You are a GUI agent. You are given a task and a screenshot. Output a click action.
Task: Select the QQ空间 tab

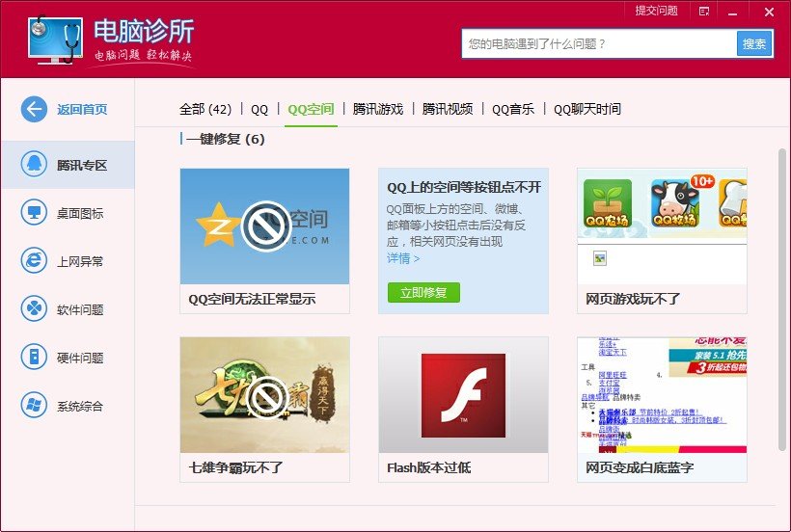pyautogui.click(x=311, y=109)
